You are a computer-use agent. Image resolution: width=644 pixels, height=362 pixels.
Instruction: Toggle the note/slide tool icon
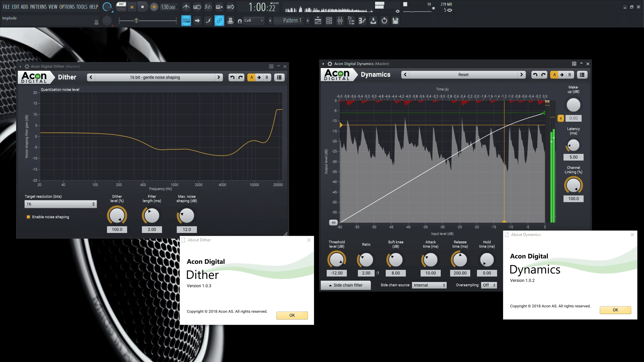coord(208,21)
